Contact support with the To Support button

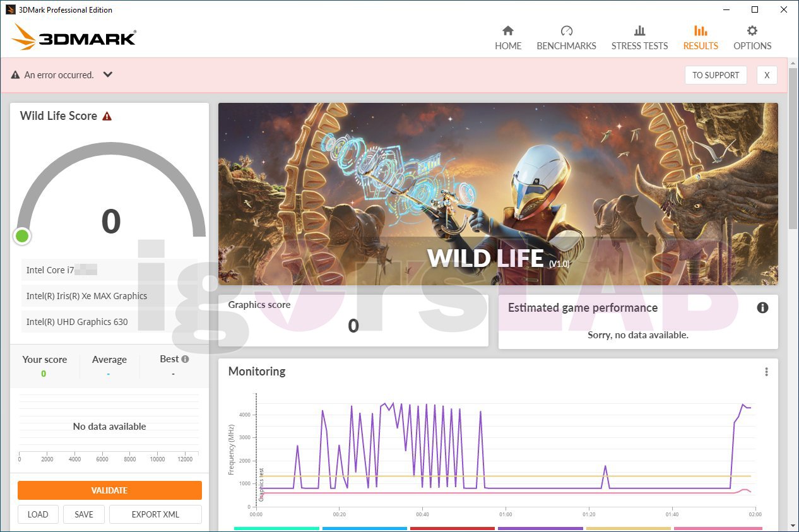click(716, 75)
